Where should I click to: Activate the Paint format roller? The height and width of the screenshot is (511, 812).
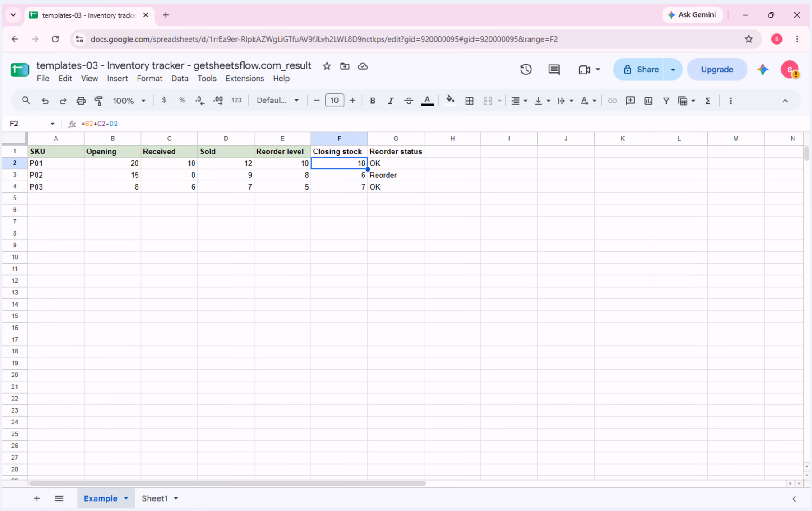coord(99,101)
